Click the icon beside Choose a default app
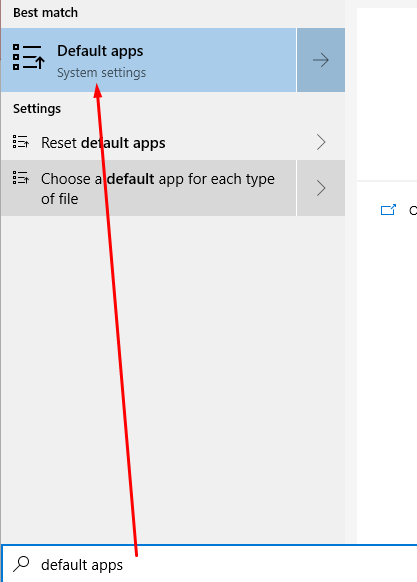The image size is (417, 582). [20, 178]
